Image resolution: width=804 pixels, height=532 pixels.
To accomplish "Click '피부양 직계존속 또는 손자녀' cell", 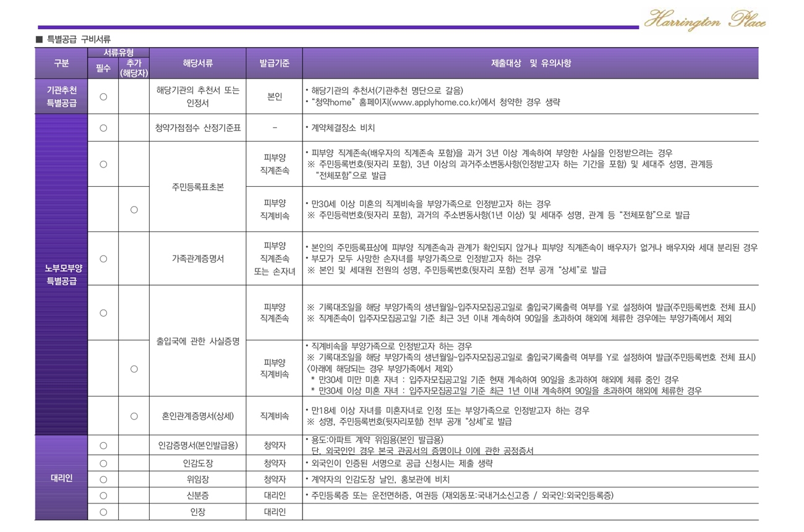I will pos(275,259).
